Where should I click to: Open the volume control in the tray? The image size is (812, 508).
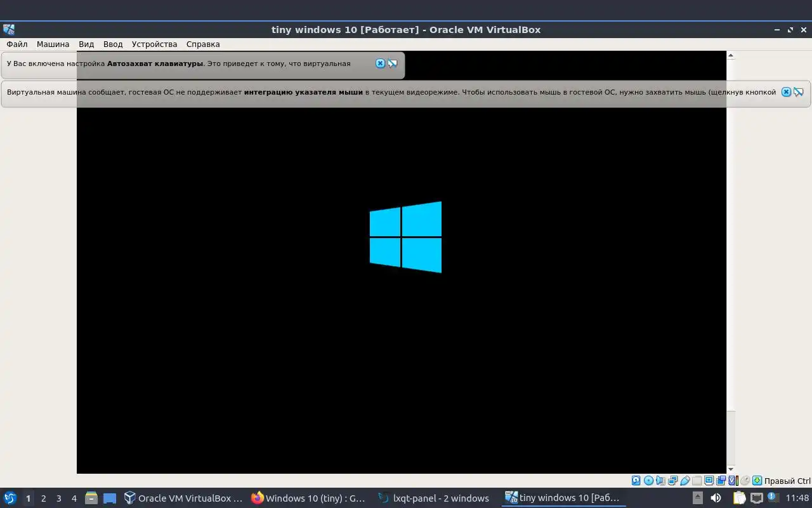pyautogui.click(x=716, y=497)
